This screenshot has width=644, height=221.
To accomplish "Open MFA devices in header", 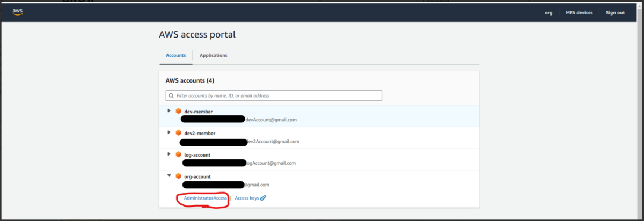I will pos(579,12).
